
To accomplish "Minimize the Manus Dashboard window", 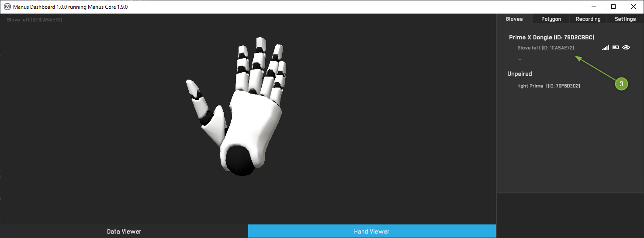I will coord(593,7).
